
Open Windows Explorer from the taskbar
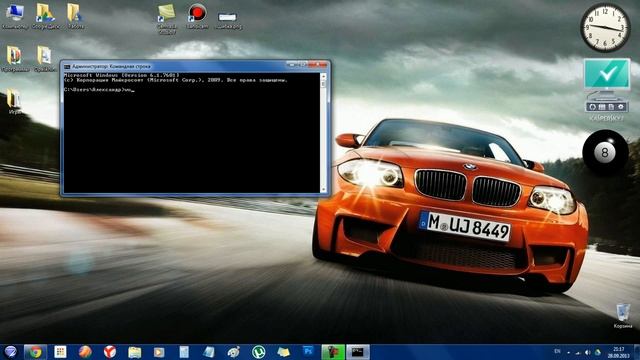pyautogui.click(x=134, y=352)
